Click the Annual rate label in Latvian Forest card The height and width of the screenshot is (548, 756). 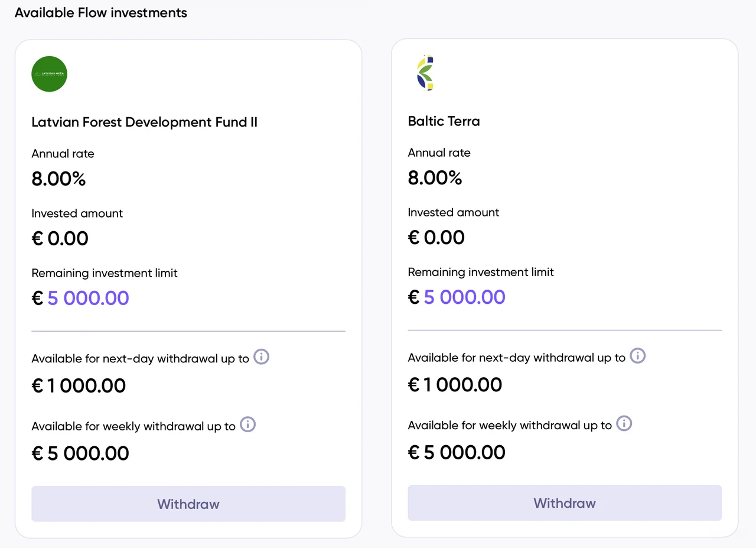63,154
